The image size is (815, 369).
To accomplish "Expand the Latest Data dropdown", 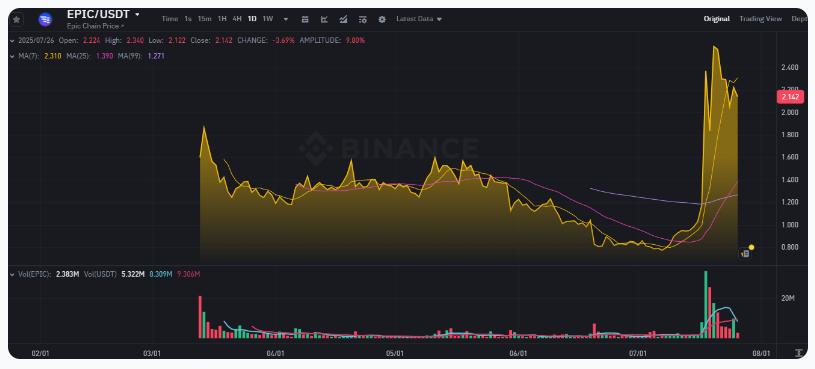I will pos(419,19).
